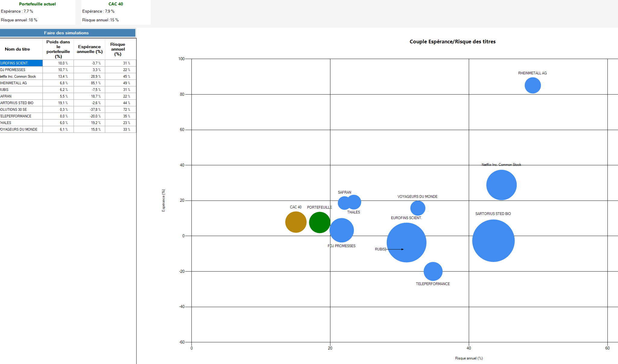Click the 85,1 % espérance cell
The image size is (618, 364).
click(x=90, y=83)
